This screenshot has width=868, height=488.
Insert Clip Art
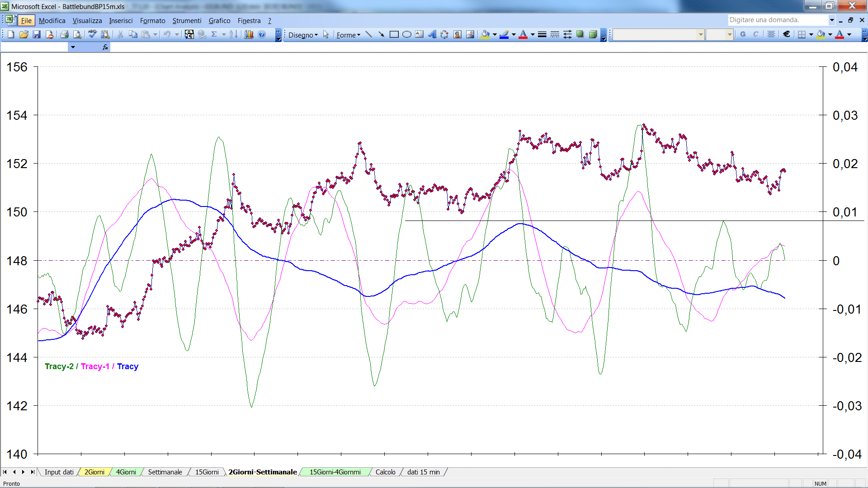[457, 34]
